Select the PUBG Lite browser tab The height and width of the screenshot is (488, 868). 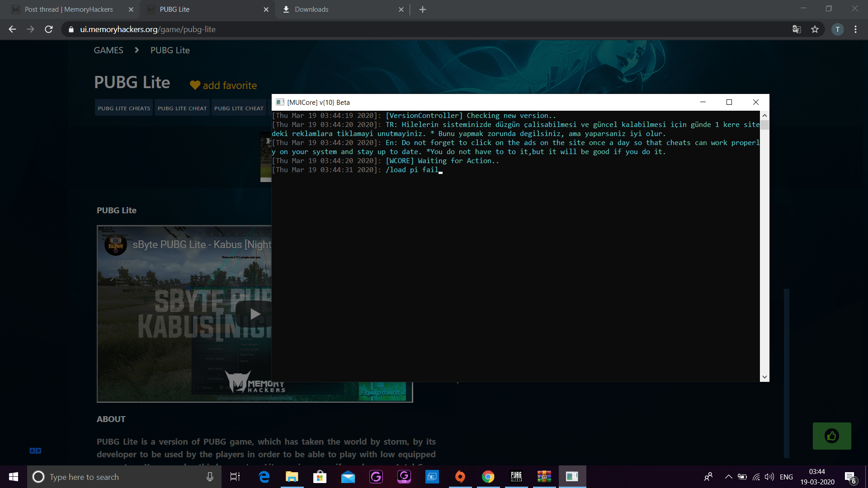(x=207, y=9)
